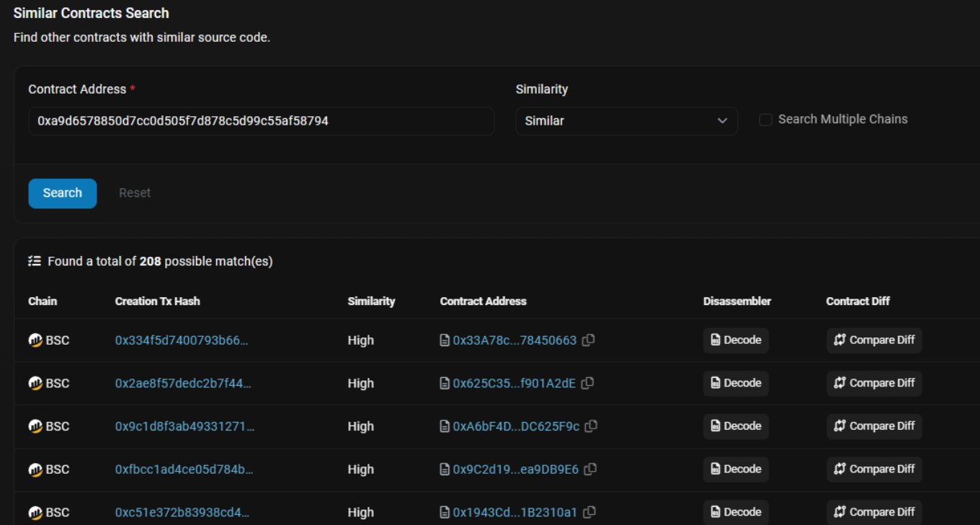
Task: Copy address 0x33A78c...78450663 using its copy icon
Action: 589,340
